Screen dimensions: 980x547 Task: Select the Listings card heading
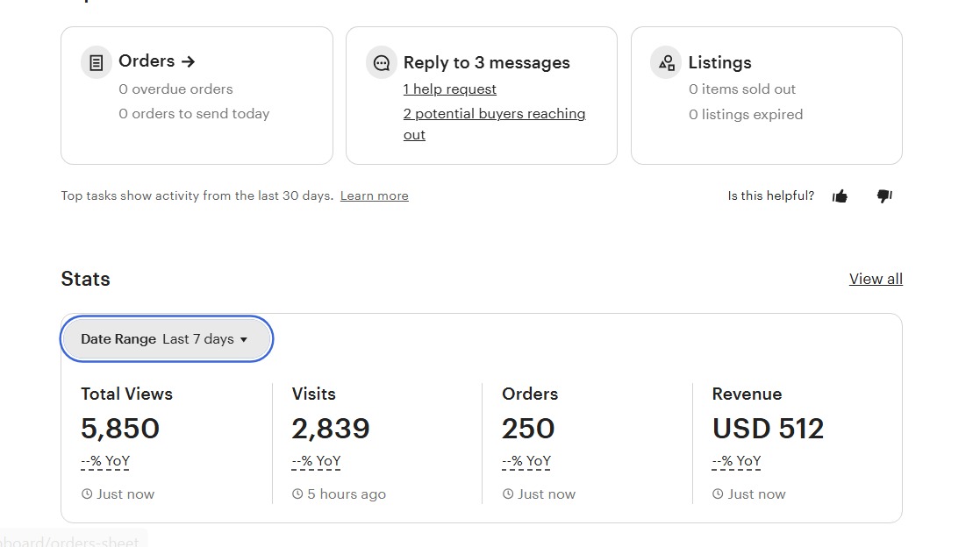pyautogui.click(x=719, y=63)
